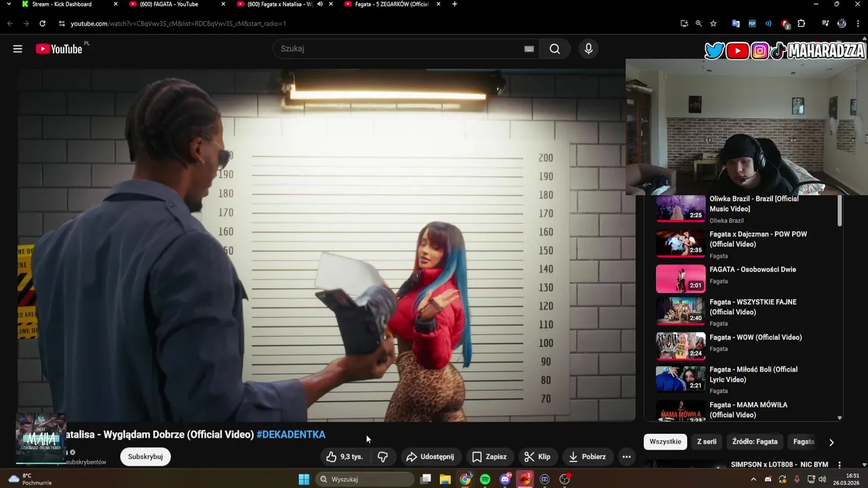Screen dimensions: 868x488
Task: Open File Explorer from the taskbar
Action: (446, 479)
